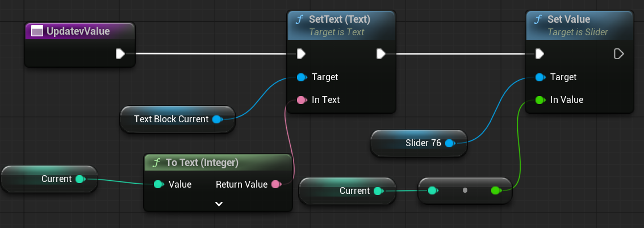644x228 pixels.
Task: Click the Set Value execution input pin
Action: click(540, 54)
